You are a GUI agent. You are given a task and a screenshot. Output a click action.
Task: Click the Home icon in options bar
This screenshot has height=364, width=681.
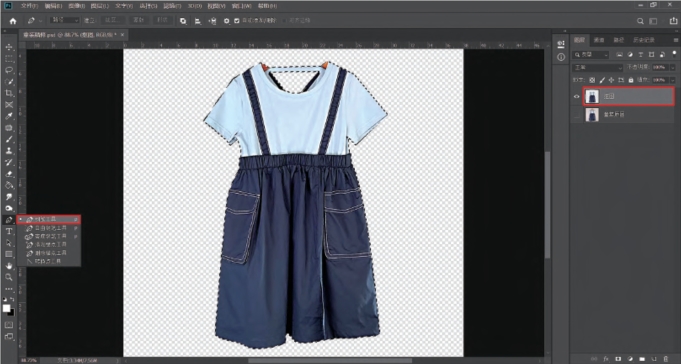(x=13, y=20)
